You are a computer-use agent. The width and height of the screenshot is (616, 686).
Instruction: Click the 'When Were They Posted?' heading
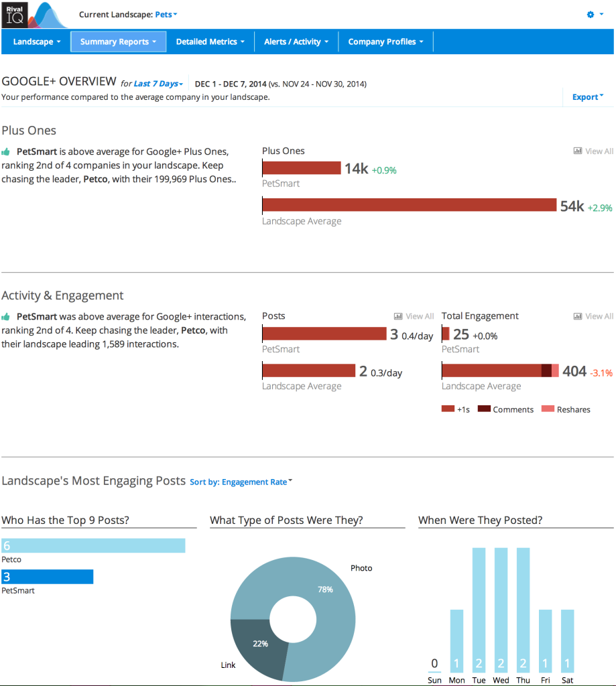pos(481,520)
